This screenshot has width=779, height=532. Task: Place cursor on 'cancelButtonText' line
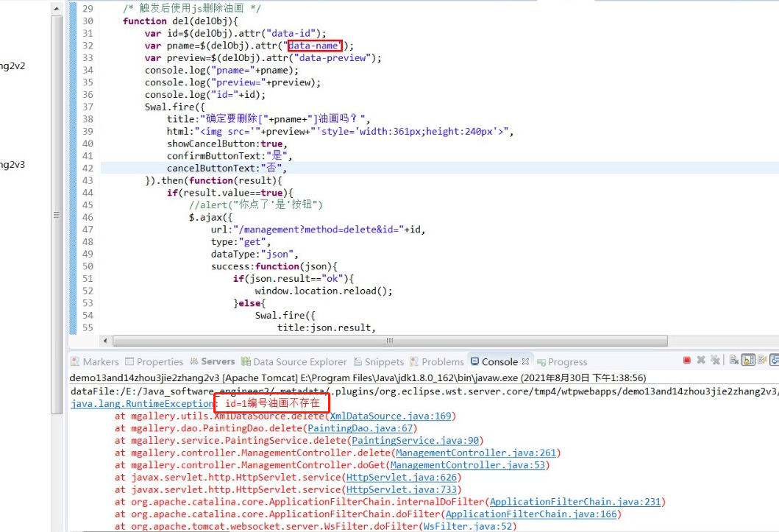pyautogui.click(x=227, y=168)
